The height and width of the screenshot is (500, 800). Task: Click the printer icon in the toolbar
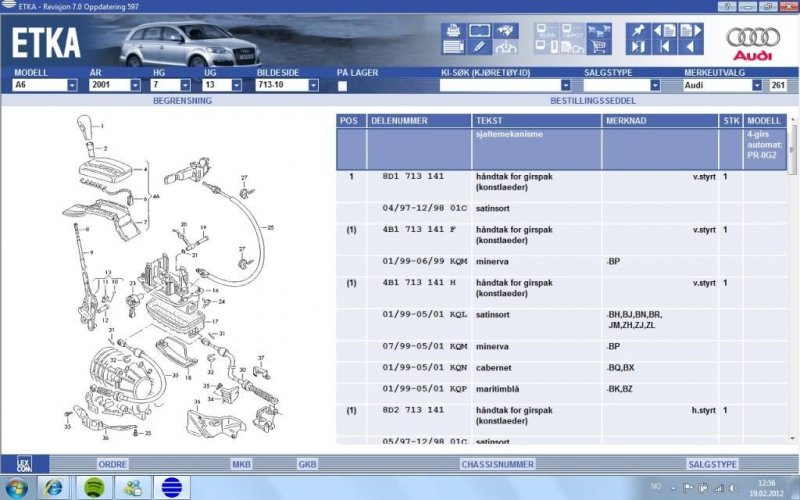[452, 30]
